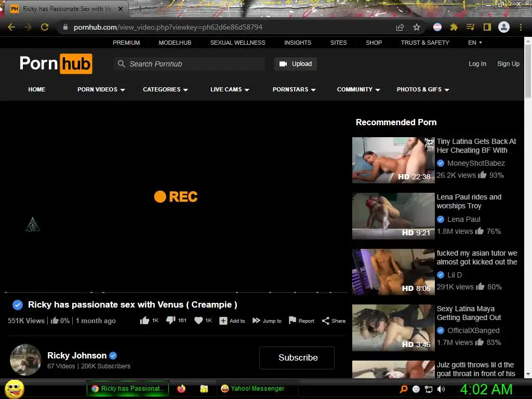Click the address bar URL
Image resolution: width=532 pixels, height=399 pixels.
[168, 27]
